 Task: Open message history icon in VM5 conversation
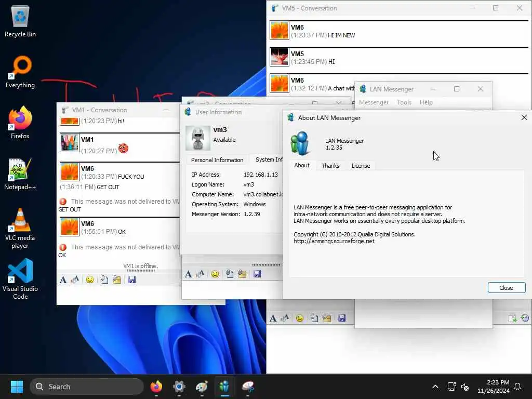click(525, 318)
